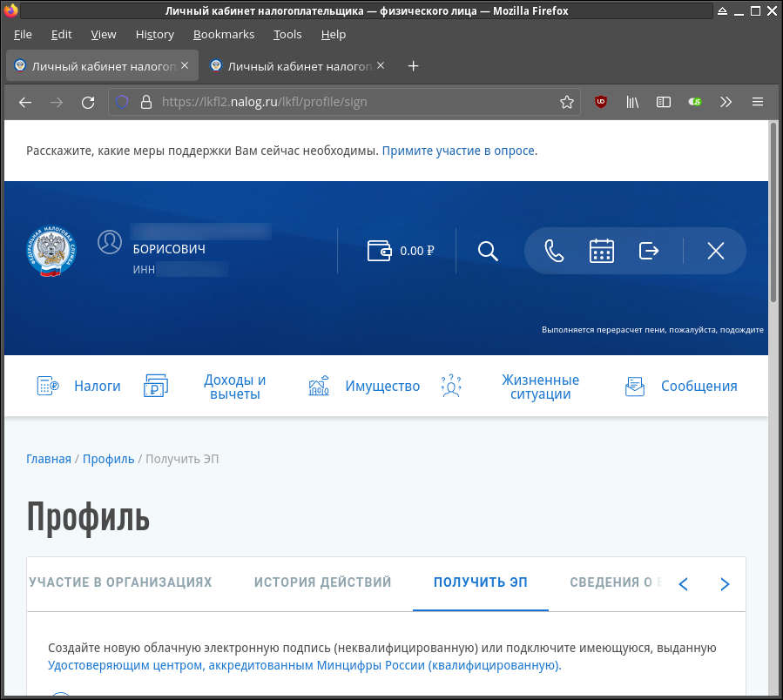Click the Сообщения envelope icon
This screenshot has height=700, width=783.
[635, 387]
